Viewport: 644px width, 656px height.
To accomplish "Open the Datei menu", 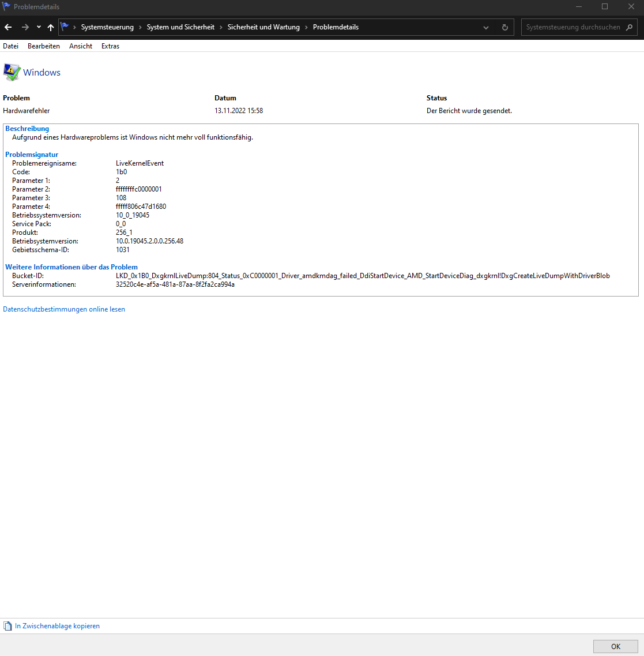I will coord(10,46).
